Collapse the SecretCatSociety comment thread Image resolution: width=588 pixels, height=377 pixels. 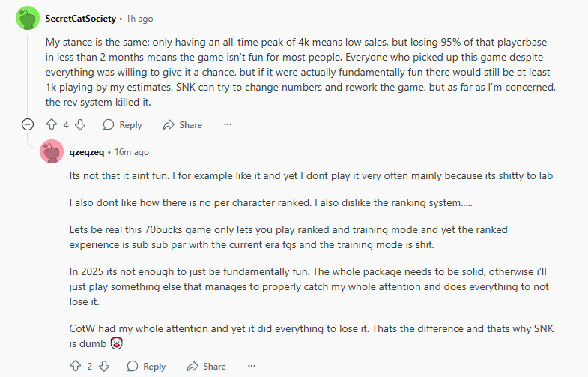point(28,125)
